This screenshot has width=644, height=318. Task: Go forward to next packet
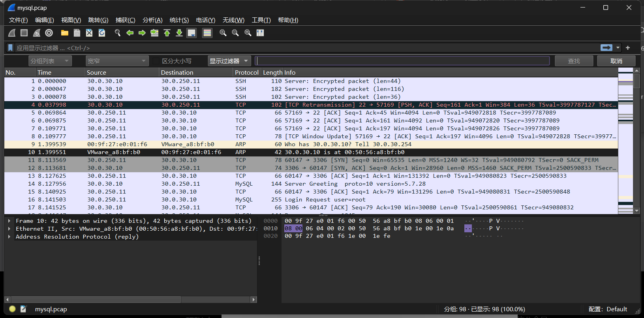pos(142,33)
